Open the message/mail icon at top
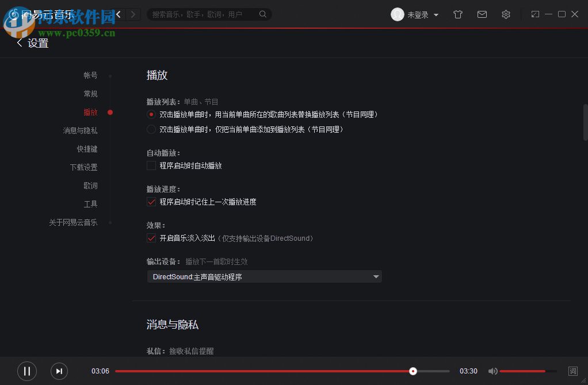The height and width of the screenshot is (385, 588). coord(482,14)
